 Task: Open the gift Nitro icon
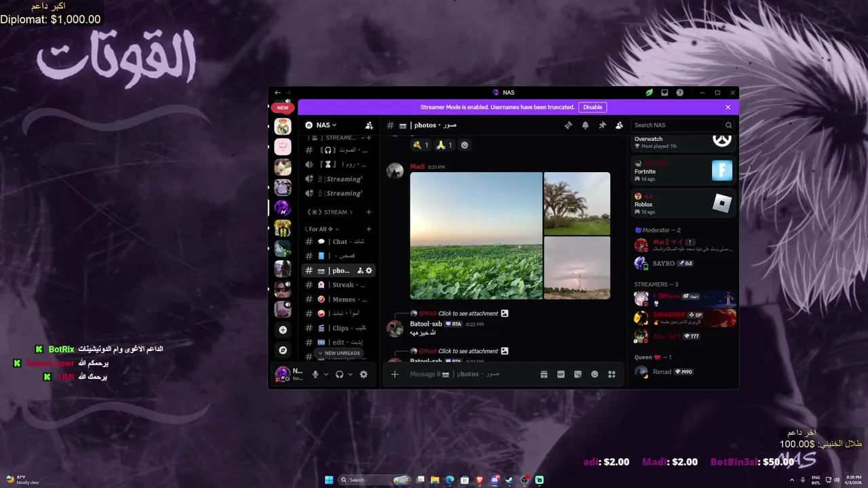tap(544, 374)
